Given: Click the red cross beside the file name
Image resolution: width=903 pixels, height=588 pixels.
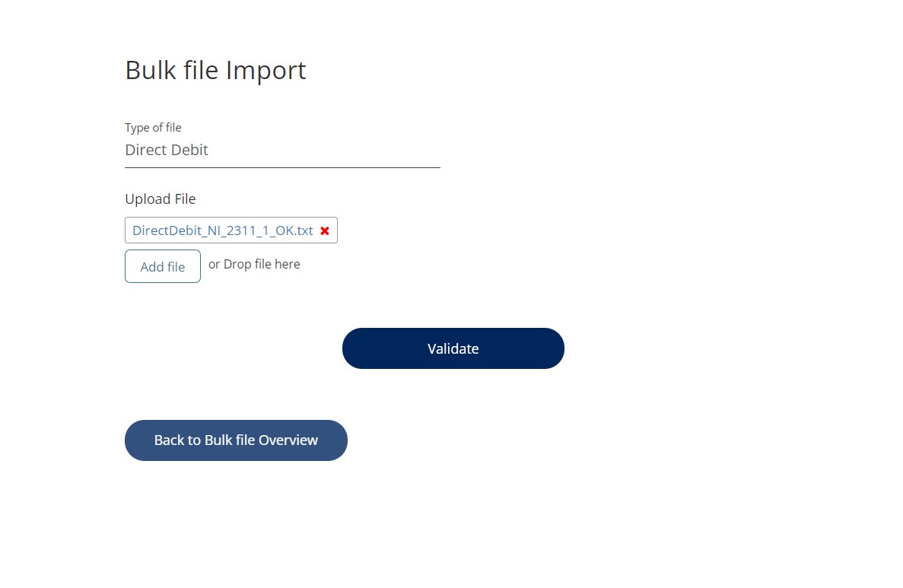Looking at the screenshot, I should tap(325, 230).
